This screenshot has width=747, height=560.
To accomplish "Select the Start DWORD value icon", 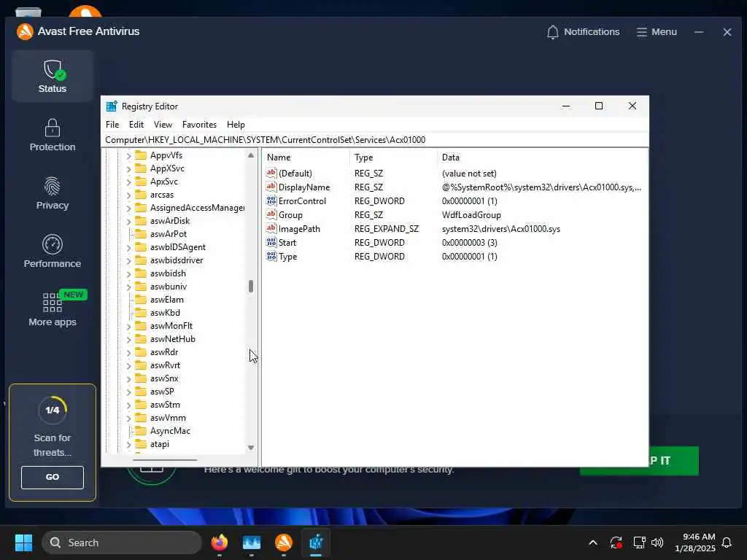I will tap(271, 242).
